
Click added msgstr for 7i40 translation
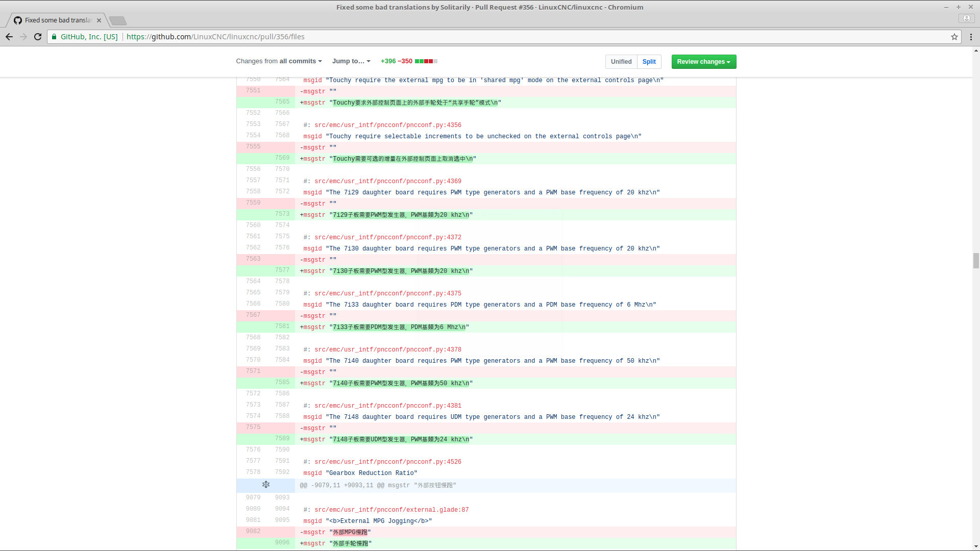(386, 384)
